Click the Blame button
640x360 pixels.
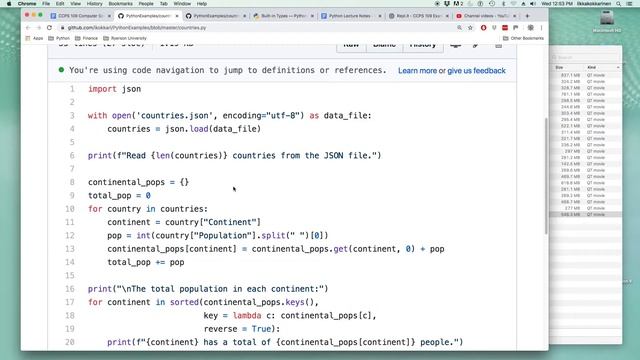tap(384, 47)
